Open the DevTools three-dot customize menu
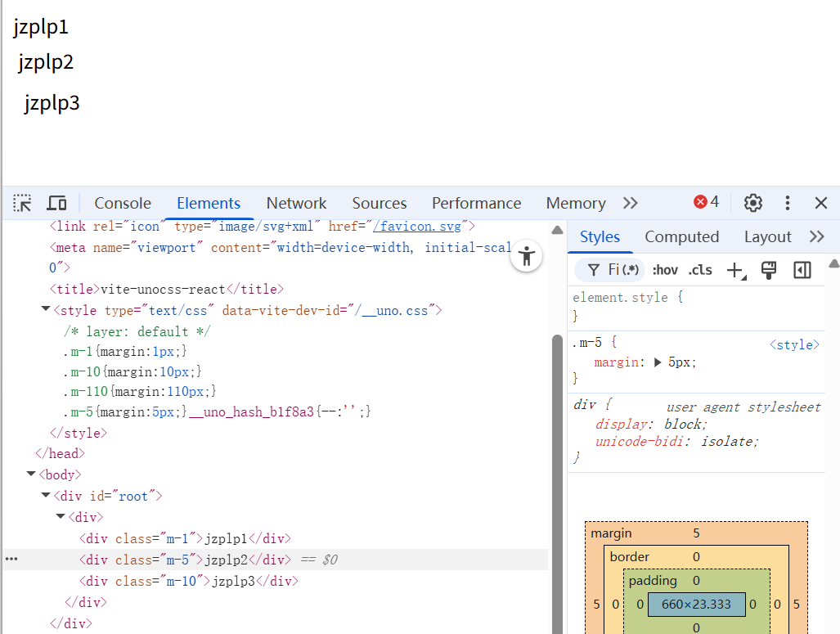The image size is (840, 634). point(787,203)
